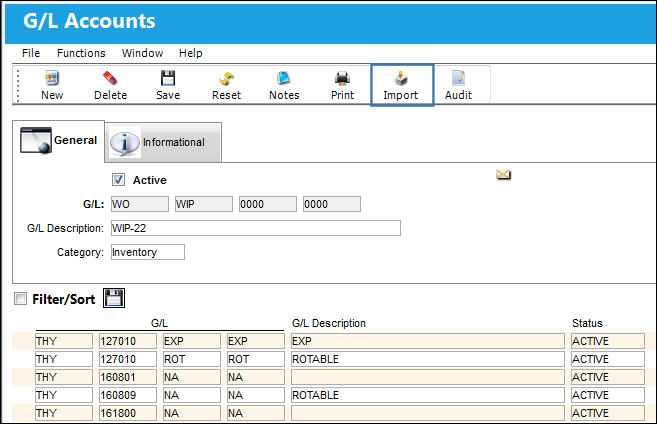Click the Import toolbar button

point(402,85)
